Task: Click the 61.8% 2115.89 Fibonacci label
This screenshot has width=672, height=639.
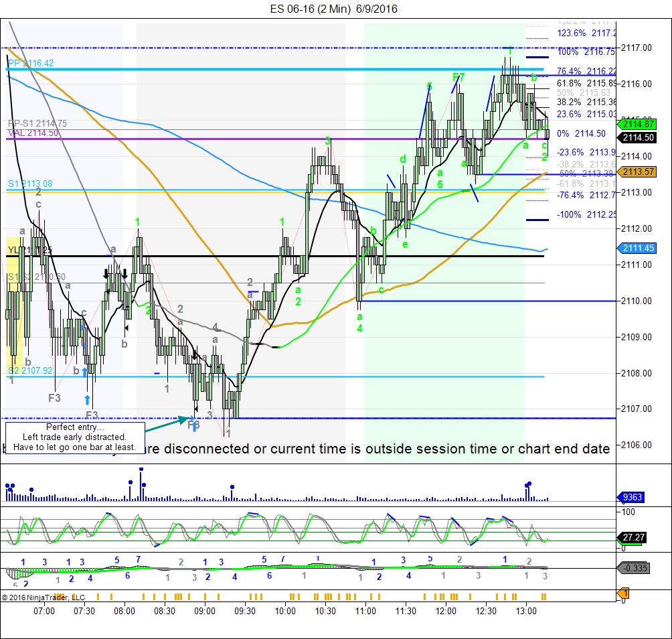Action: [586, 83]
